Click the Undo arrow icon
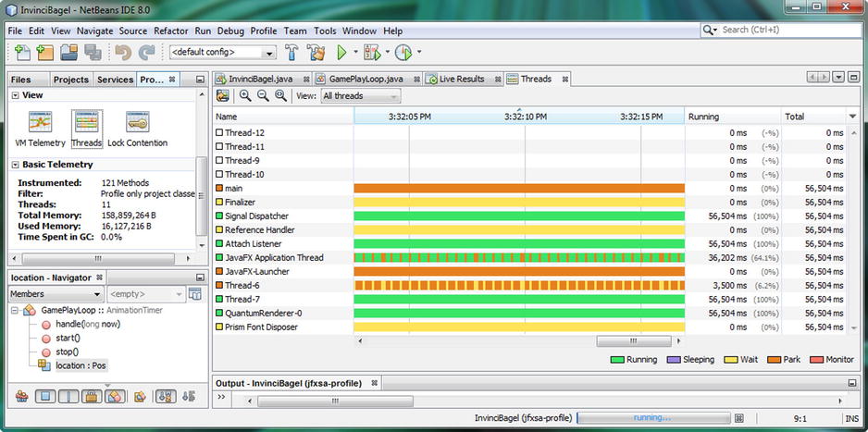868x432 pixels. point(123,53)
